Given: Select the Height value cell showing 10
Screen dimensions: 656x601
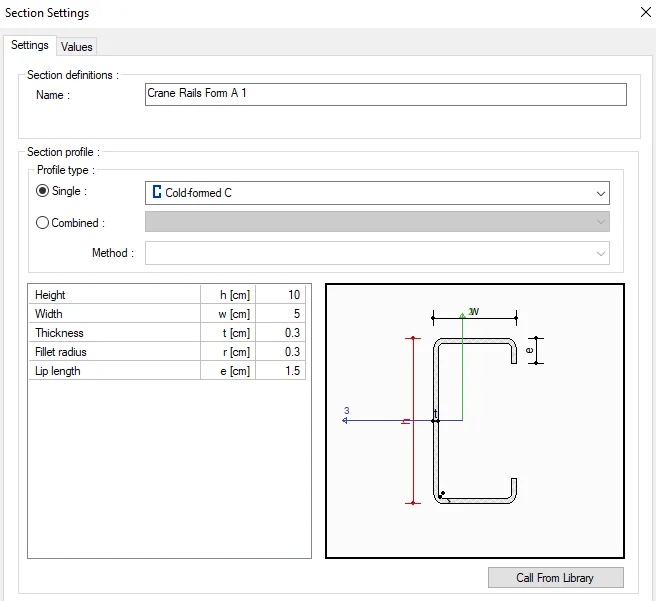Looking at the screenshot, I should coord(281,295).
